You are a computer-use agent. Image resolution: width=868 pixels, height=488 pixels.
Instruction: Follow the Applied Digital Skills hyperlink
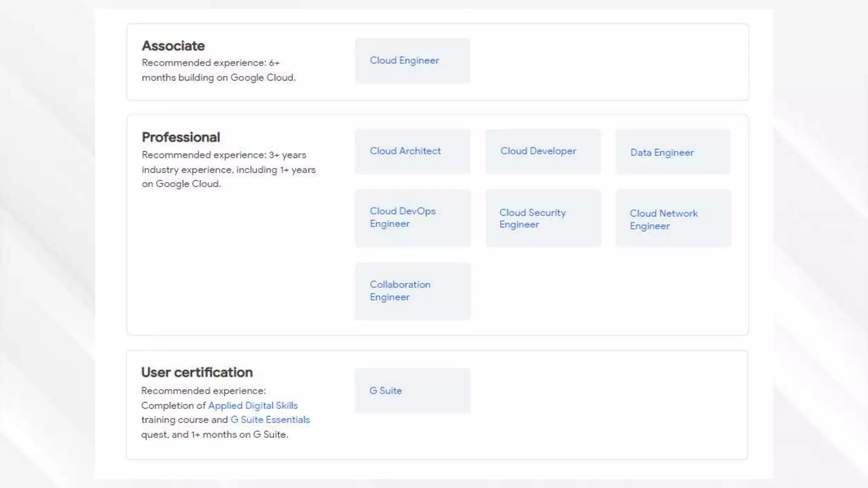(253, 405)
